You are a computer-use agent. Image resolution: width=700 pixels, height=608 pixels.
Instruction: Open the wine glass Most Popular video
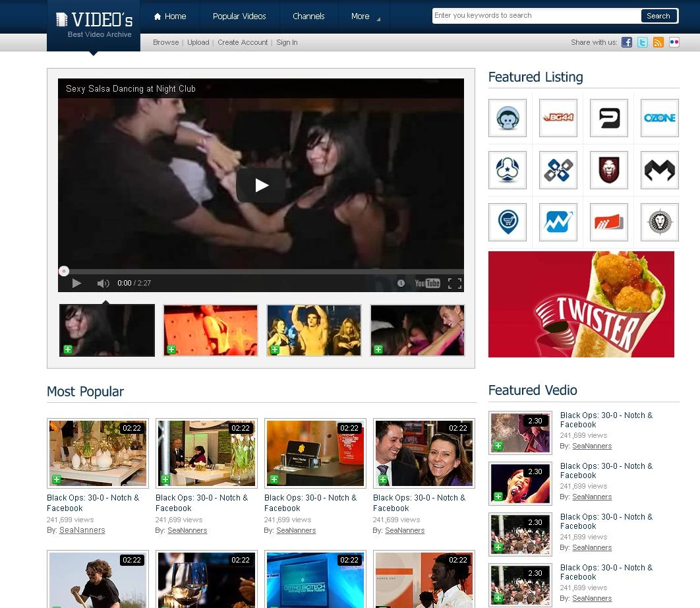[207, 580]
